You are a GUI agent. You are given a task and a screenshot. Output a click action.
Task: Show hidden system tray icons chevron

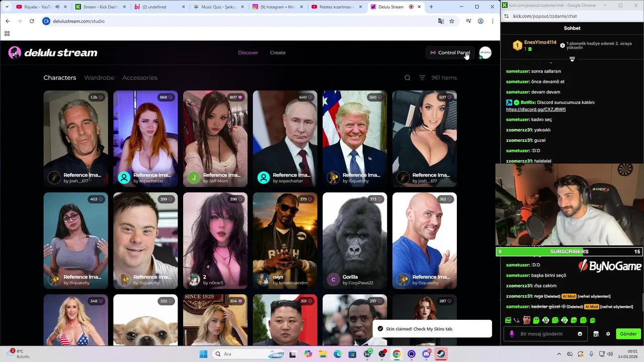pyautogui.click(x=559, y=354)
